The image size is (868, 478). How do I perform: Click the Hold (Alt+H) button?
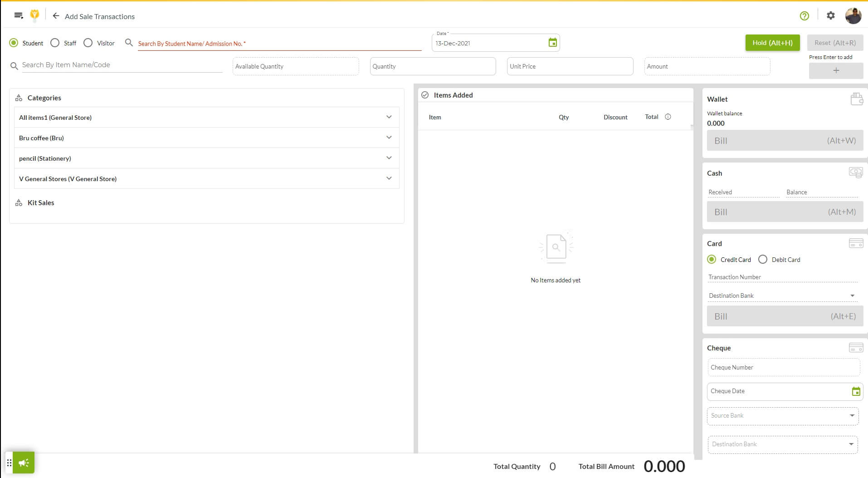pos(772,43)
